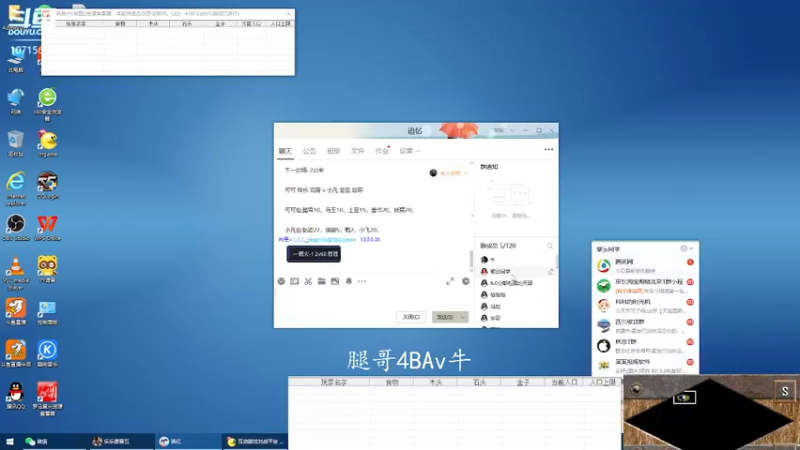Image resolution: width=800 pixels, height=450 pixels.
Task: Click the bell icon in chat toolbar
Action: [348, 281]
